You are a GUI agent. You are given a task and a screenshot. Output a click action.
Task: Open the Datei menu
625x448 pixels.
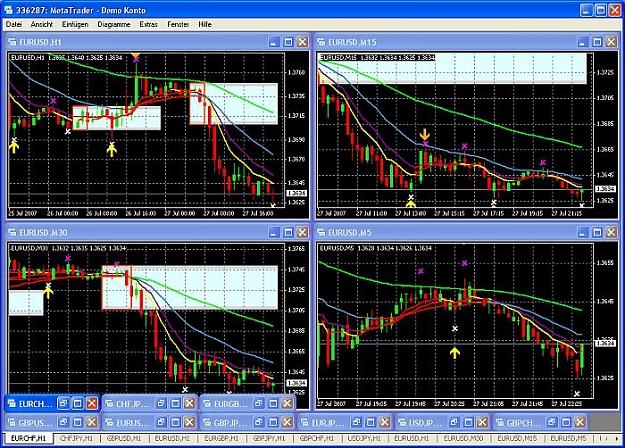point(14,24)
